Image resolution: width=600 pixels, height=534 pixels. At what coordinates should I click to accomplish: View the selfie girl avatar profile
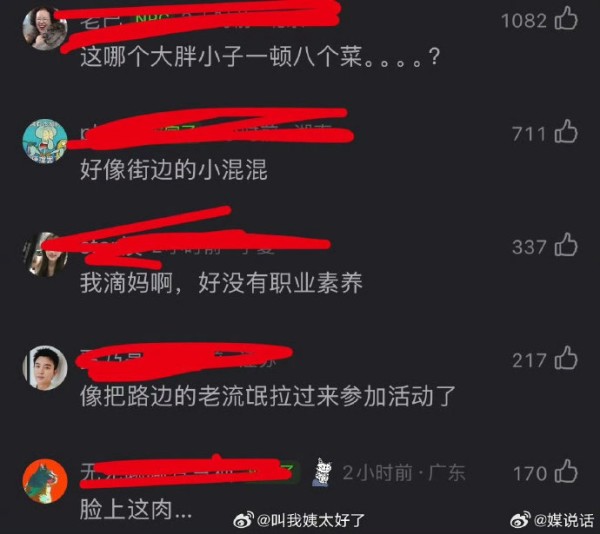(45, 254)
